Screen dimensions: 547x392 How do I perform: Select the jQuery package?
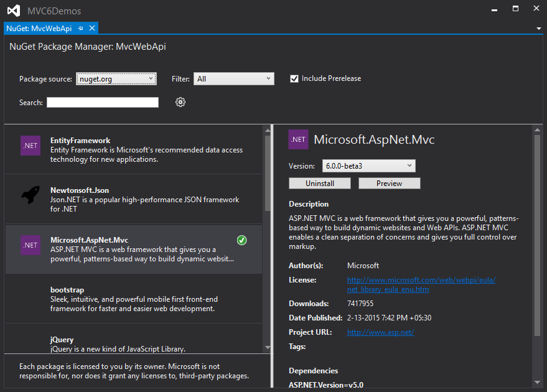[x=134, y=339]
